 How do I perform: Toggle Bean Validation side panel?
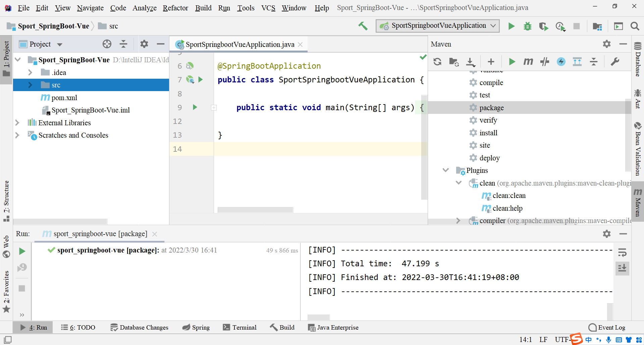(638, 149)
